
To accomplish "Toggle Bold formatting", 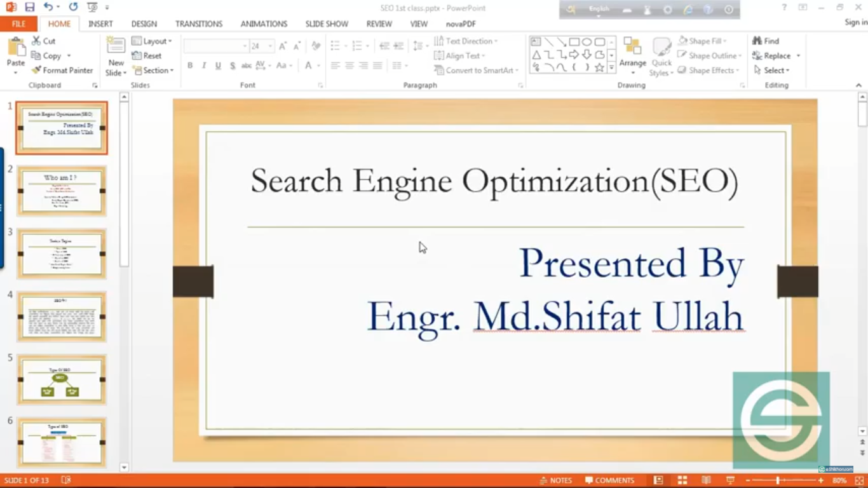I will [190, 65].
